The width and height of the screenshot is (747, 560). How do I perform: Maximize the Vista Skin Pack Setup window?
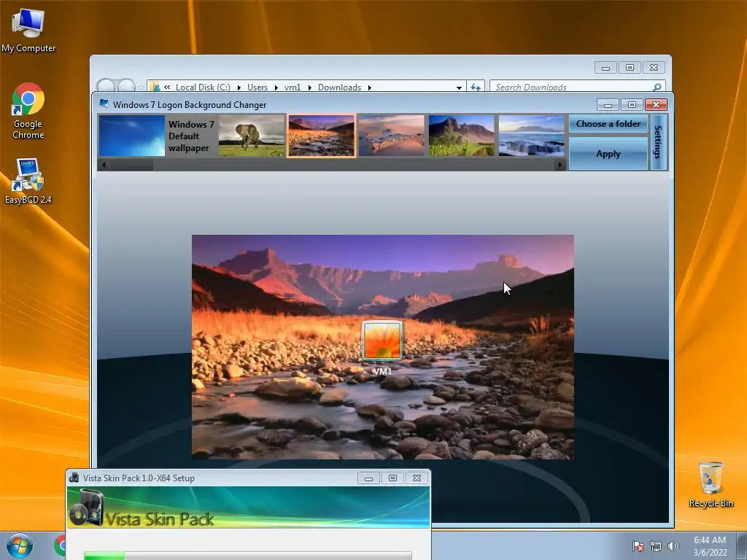pyautogui.click(x=392, y=478)
